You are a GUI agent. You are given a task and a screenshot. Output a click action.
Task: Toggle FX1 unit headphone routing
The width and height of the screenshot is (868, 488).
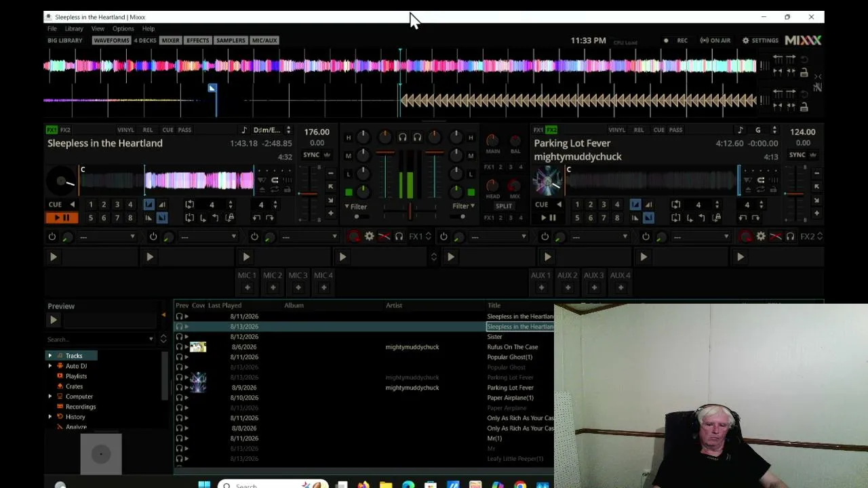click(x=399, y=237)
